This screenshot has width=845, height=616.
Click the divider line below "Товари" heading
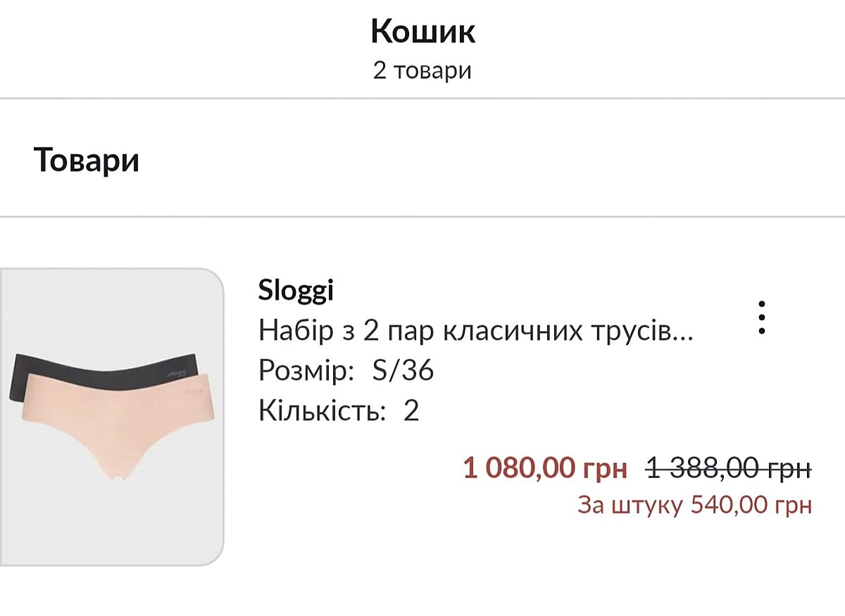pos(423,216)
